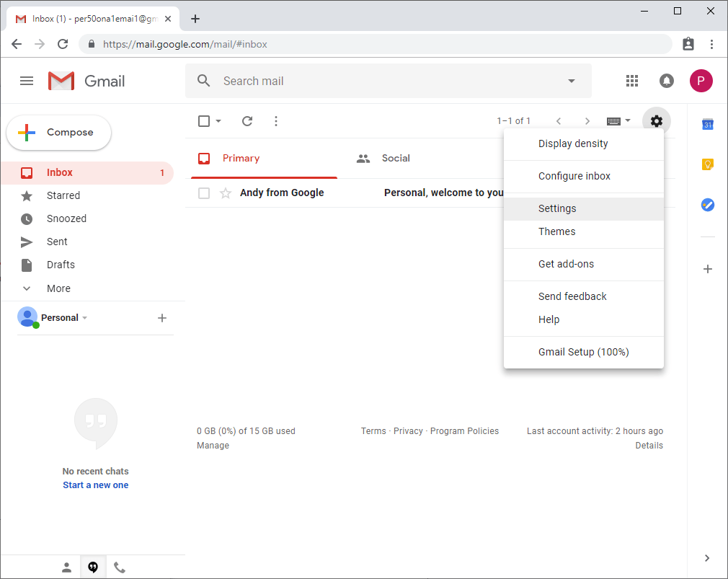Screen dimensions: 728x579
Task: Go back in the browser
Action: coord(17,44)
